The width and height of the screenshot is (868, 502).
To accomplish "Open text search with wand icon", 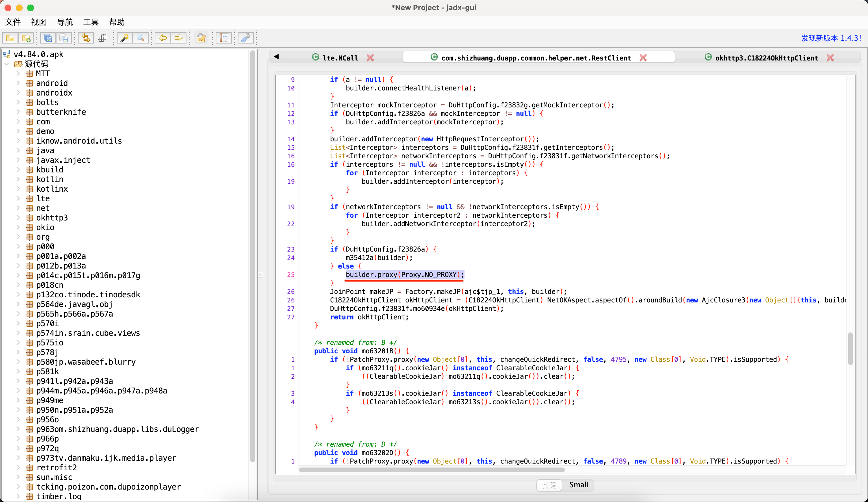I will pos(124,38).
